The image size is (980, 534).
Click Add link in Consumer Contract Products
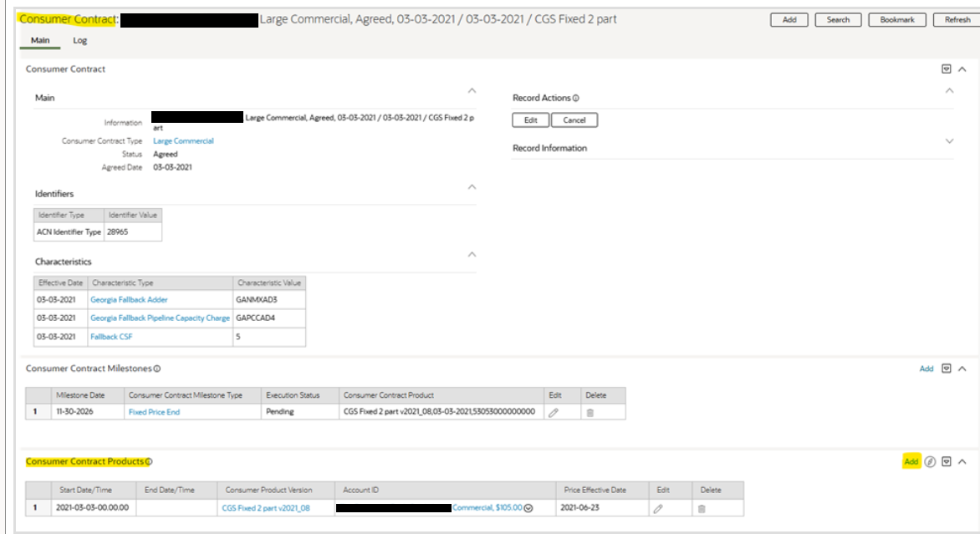(911, 461)
